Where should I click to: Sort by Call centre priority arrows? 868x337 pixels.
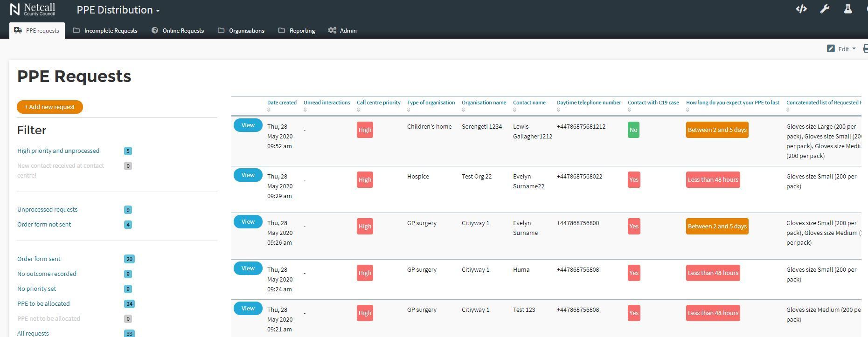tap(358, 110)
